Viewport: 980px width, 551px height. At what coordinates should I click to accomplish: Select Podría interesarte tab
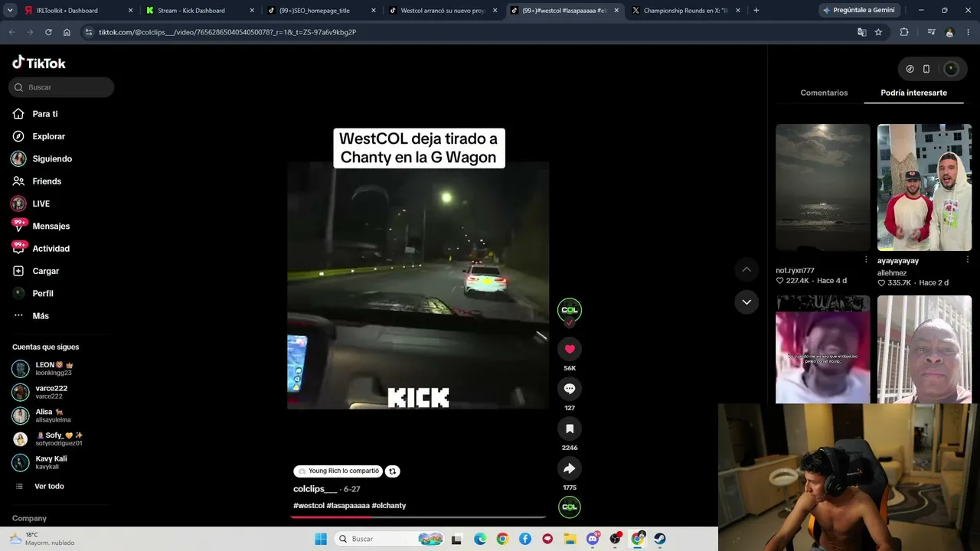pyautogui.click(x=913, y=93)
